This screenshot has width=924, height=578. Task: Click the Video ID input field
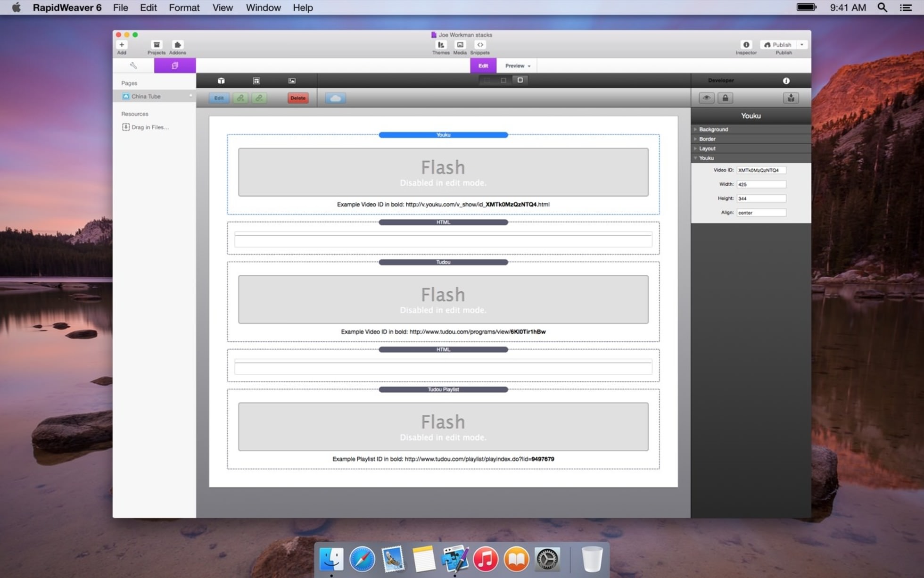point(761,170)
